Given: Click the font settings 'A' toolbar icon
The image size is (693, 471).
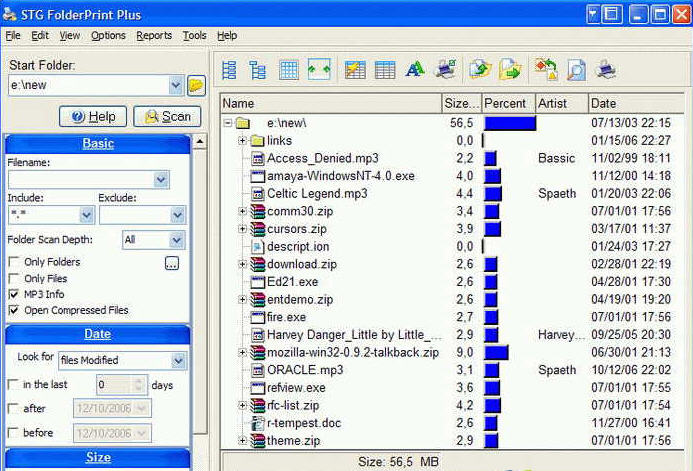Looking at the screenshot, I should [x=415, y=70].
